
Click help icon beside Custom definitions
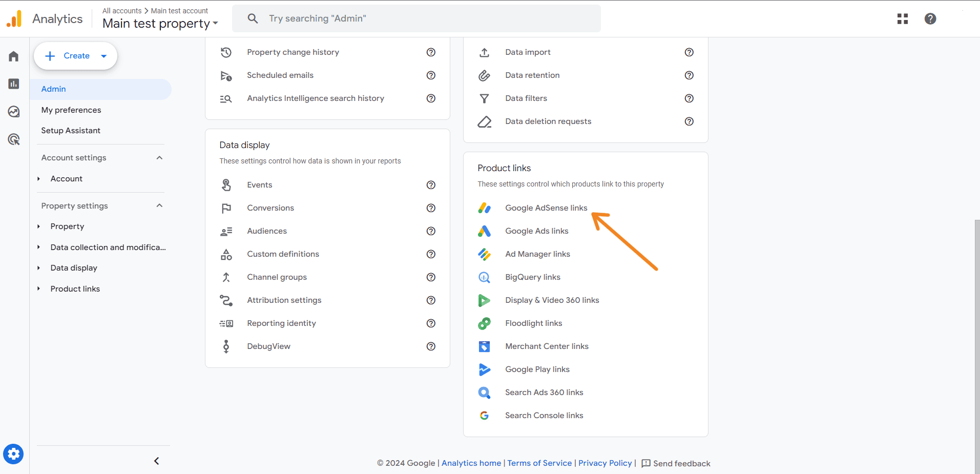431,254
